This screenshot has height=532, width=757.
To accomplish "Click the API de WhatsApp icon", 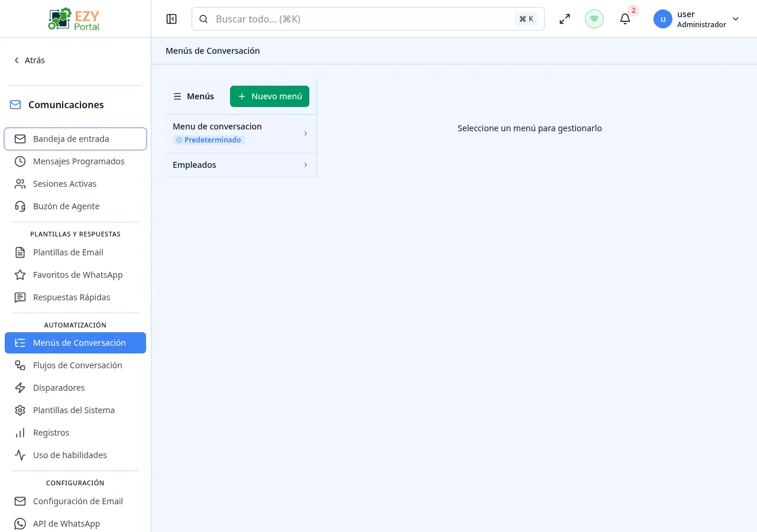I will click(20, 524).
